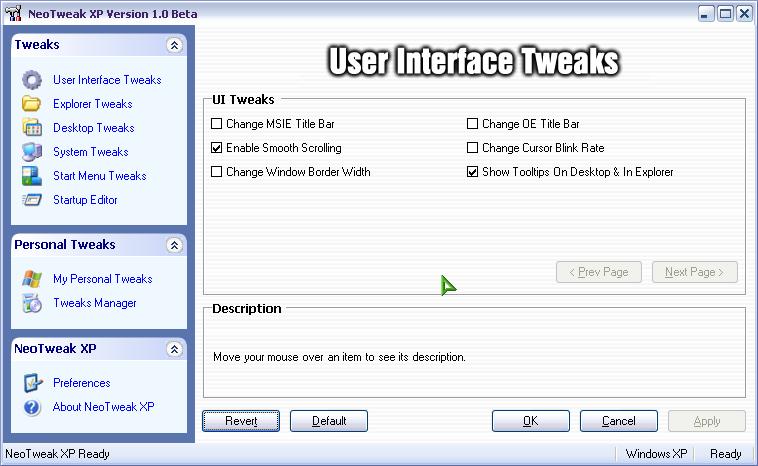Maximize the NeoTweak XP window
Viewport: 758px width, 466px height.
coord(726,14)
